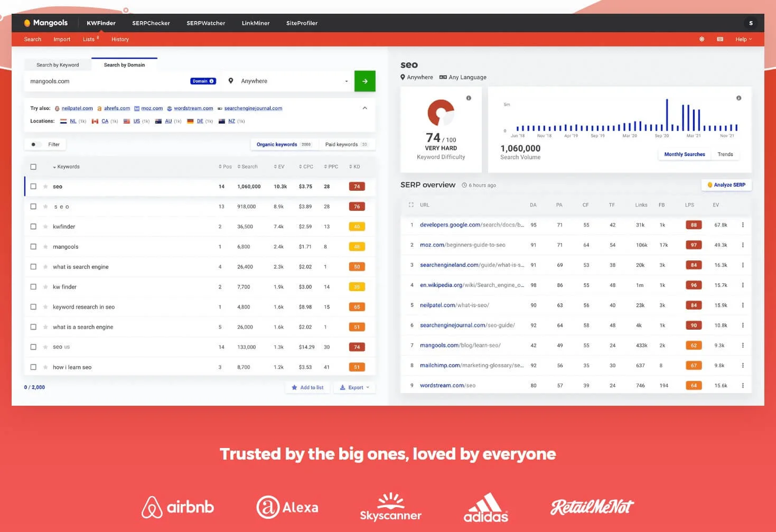Click KD 74 badge for seo
Viewport: 776px width, 532px height.
tap(357, 186)
